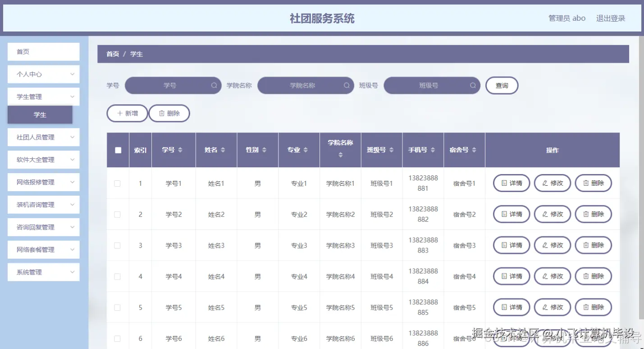The height and width of the screenshot is (349, 644).
Task: Expand the 装机咨询管理 sidebar menu
Action: (x=44, y=205)
